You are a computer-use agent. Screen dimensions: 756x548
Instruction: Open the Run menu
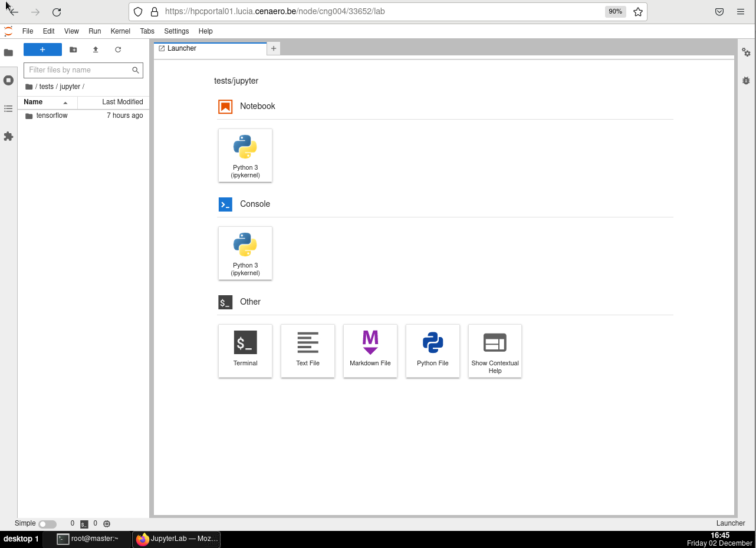click(95, 31)
